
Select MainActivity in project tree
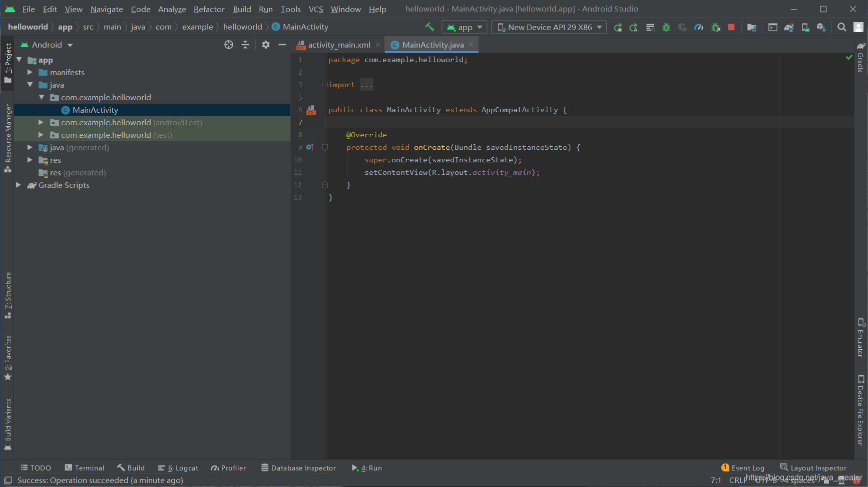(152, 110)
